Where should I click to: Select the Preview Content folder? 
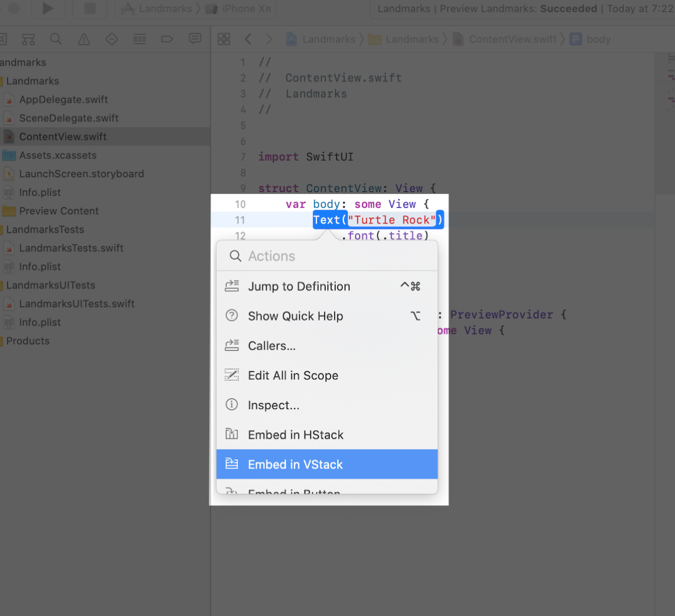59,210
